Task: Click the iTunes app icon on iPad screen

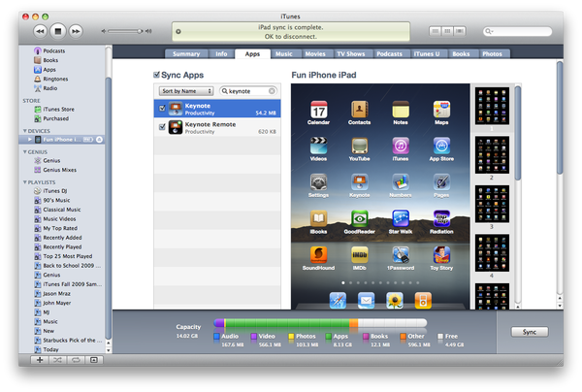Action: [401, 146]
